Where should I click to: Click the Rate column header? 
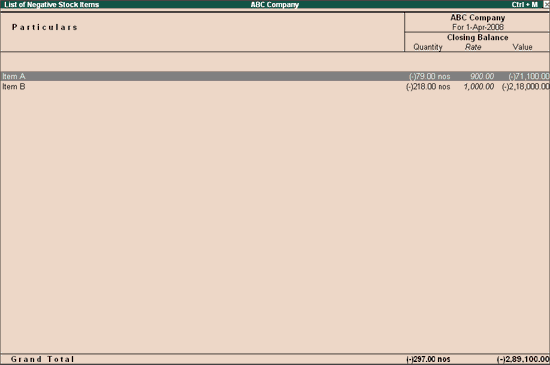[x=473, y=47]
